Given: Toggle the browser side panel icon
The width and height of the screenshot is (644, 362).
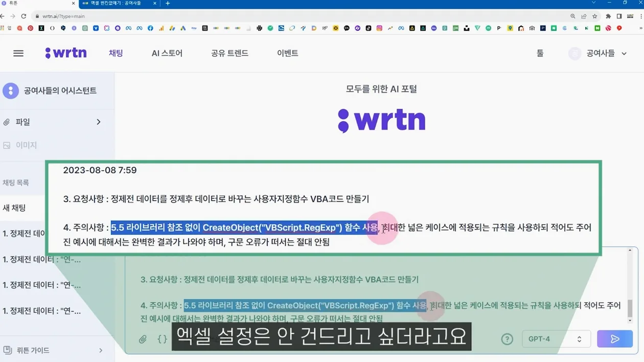Looking at the screenshot, I should pyautogui.click(x=619, y=16).
